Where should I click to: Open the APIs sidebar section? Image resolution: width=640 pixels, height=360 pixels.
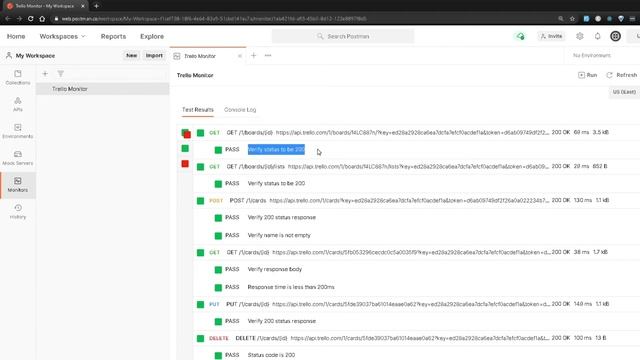tap(18, 104)
